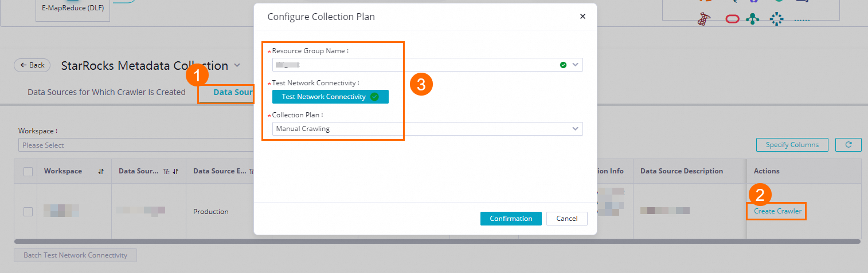This screenshot has width=868, height=273.
Task: Click the E-MapReduce (DLF) box
Action: pyautogui.click(x=73, y=9)
